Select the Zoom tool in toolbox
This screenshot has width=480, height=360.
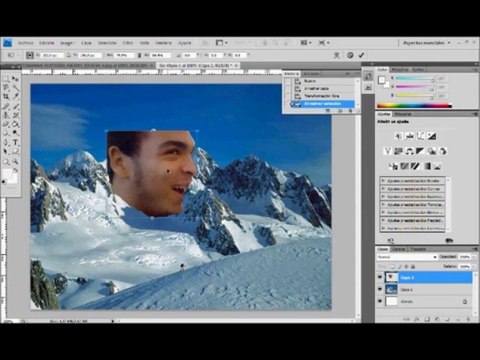coord(15,161)
